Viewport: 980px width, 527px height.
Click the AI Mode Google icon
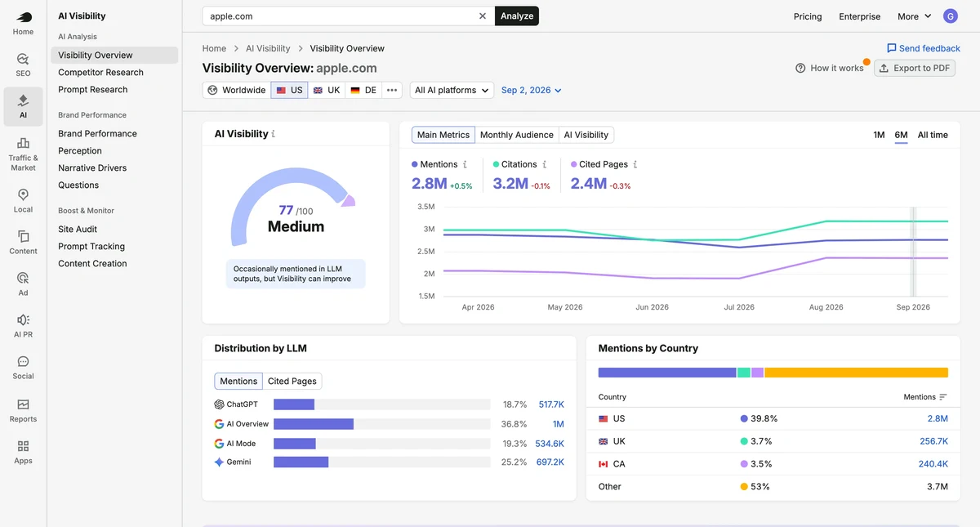[x=219, y=444]
